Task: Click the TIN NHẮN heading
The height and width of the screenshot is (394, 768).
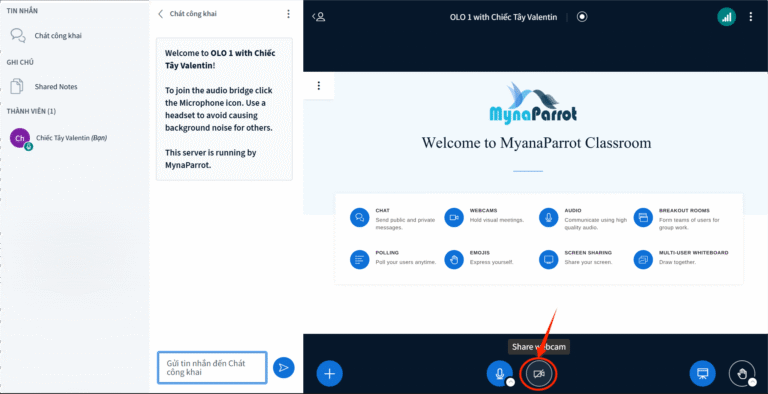Action: 22,10
